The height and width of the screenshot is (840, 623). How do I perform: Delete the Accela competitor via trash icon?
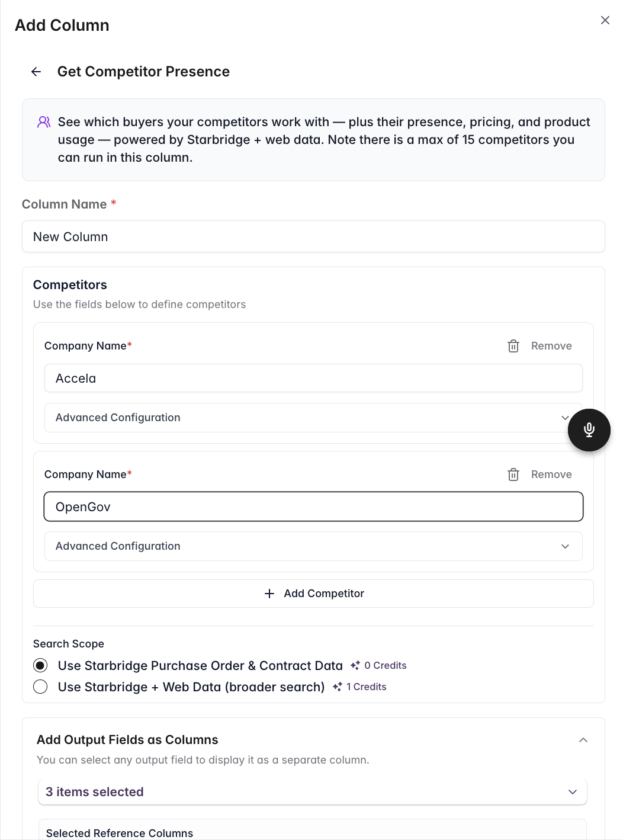coord(513,346)
